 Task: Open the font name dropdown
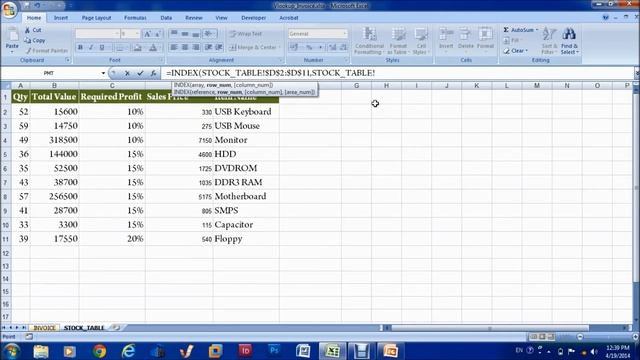point(116,34)
